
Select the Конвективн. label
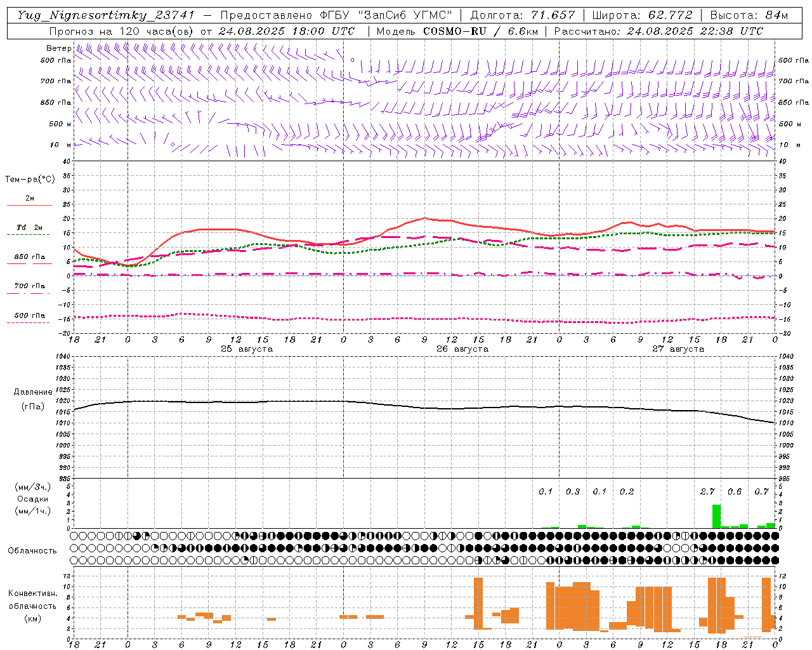(x=33, y=594)
